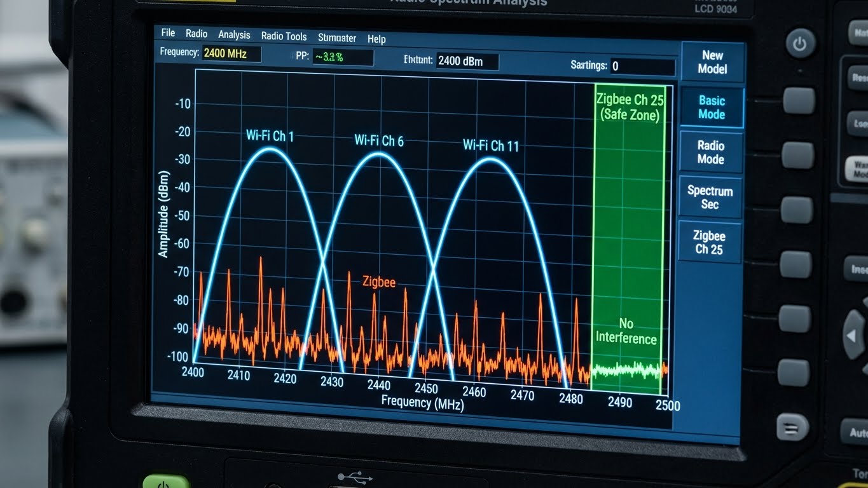This screenshot has width=868, height=488.
Task: Open the Help menu
Action: [376, 39]
